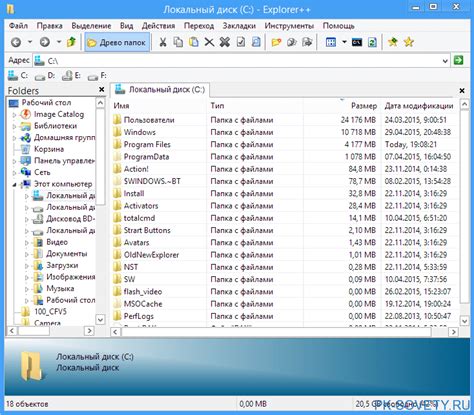Image resolution: width=474 pixels, height=415 pixels.
Task: Open the Помощь menu
Action: 338,26
